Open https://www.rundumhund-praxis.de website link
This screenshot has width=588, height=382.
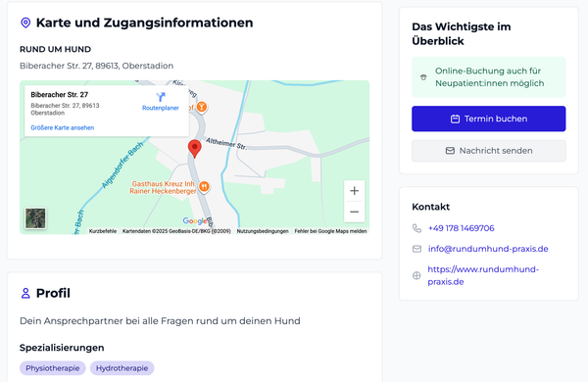click(483, 275)
